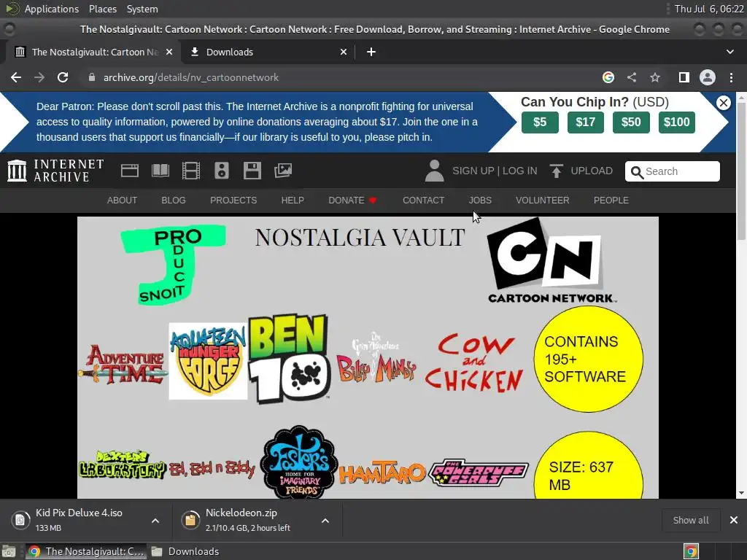Close the Downloads tab
Screen dimensions: 747x560
tap(344, 52)
